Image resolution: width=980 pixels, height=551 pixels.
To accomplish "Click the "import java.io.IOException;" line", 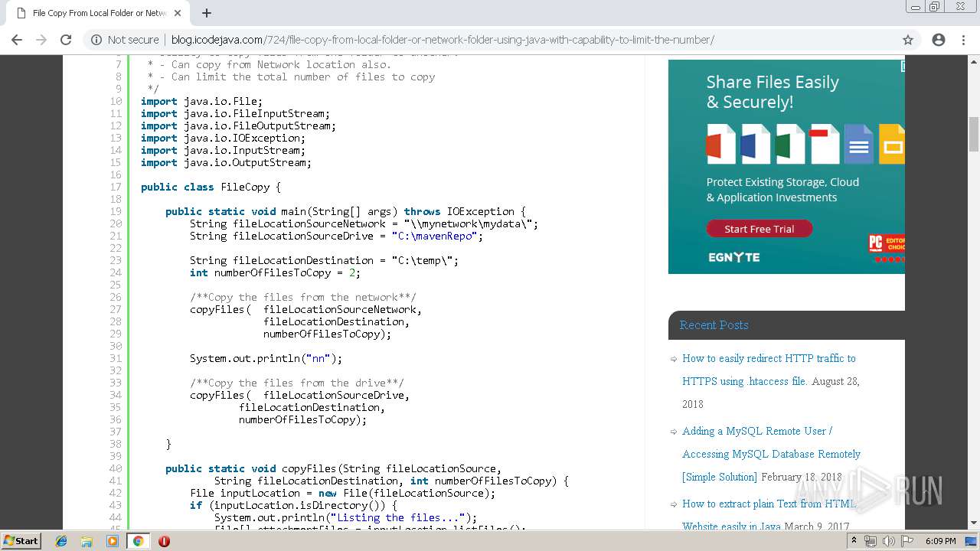I will (x=223, y=138).
